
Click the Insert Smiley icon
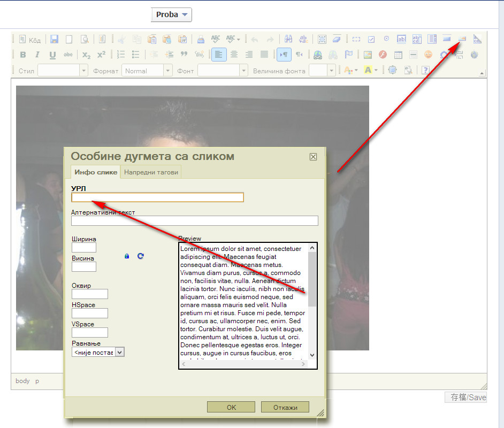pos(428,55)
